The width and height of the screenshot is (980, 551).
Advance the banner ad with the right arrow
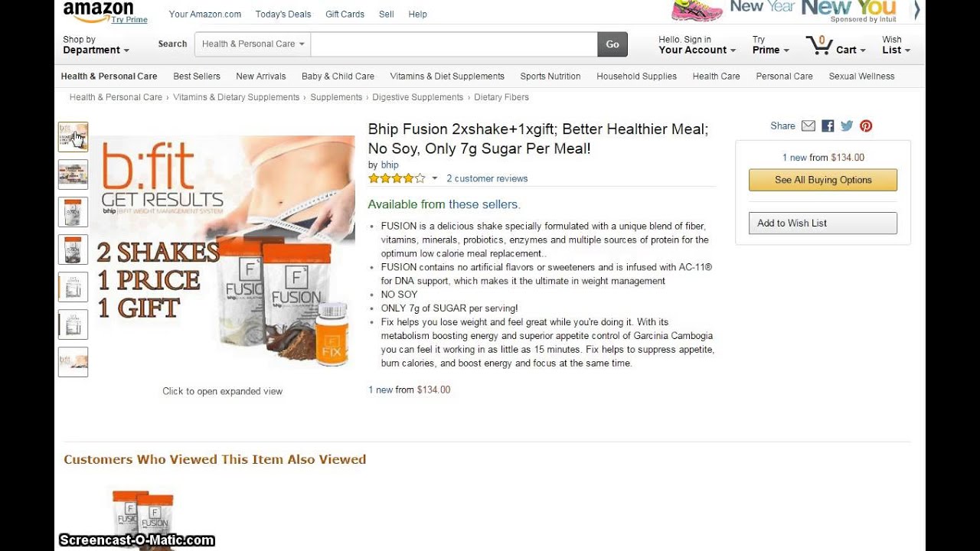pos(917,10)
